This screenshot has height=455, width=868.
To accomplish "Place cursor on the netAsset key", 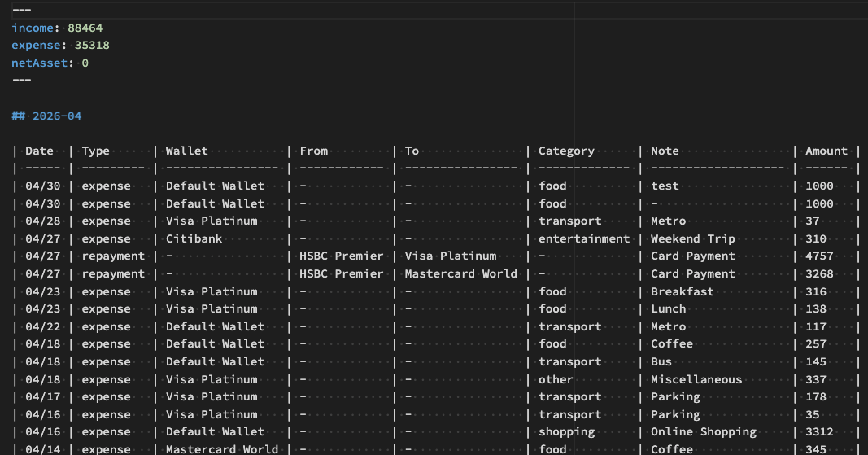I will (x=39, y=63).
